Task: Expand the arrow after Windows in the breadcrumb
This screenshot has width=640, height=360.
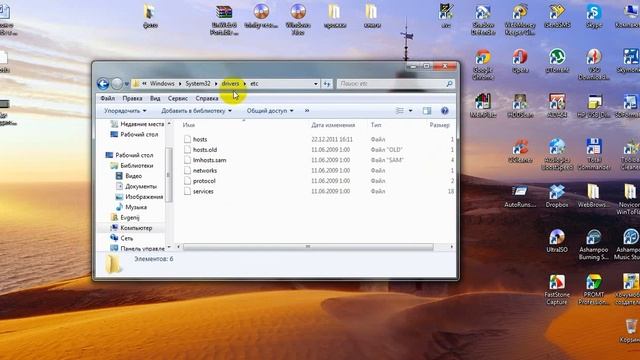Action: point(180,84)
